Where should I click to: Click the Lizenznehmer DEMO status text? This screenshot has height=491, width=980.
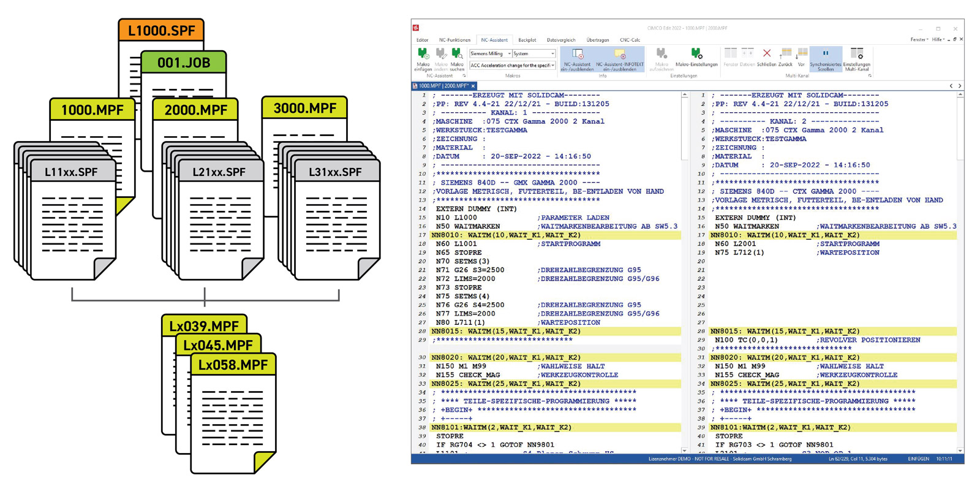[x=720, y=459]
